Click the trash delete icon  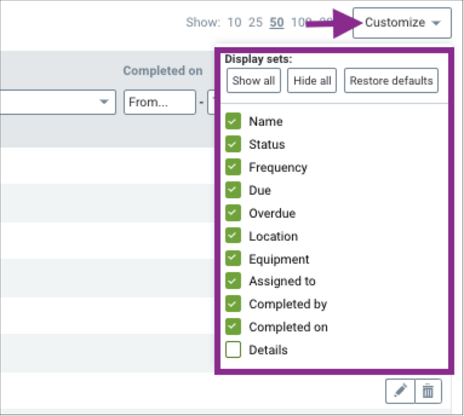pos(428,391)
